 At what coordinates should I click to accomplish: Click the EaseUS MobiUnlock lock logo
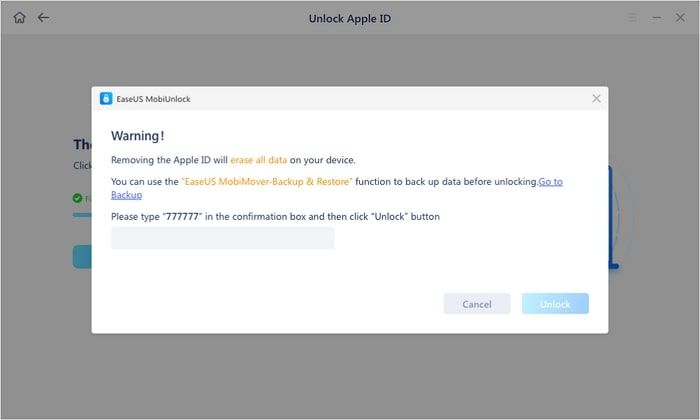click(x=106, y=98)
